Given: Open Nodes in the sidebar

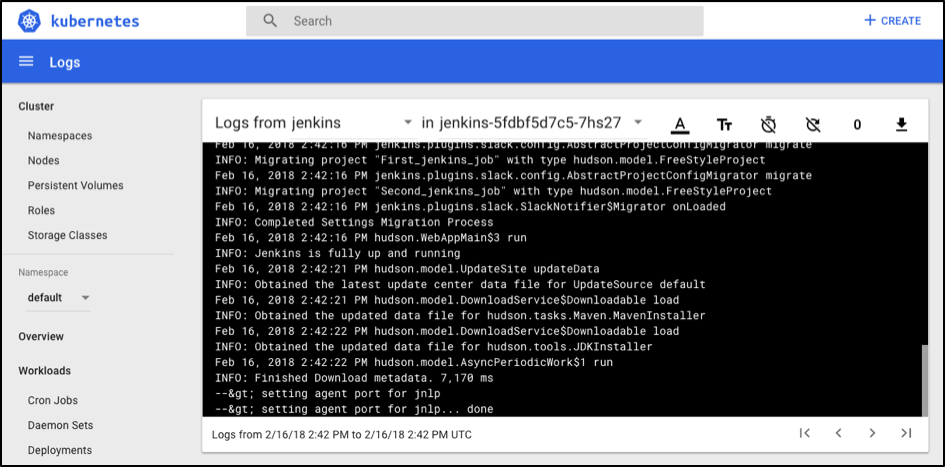Looking at the screenshot, I should click(43, 161).
